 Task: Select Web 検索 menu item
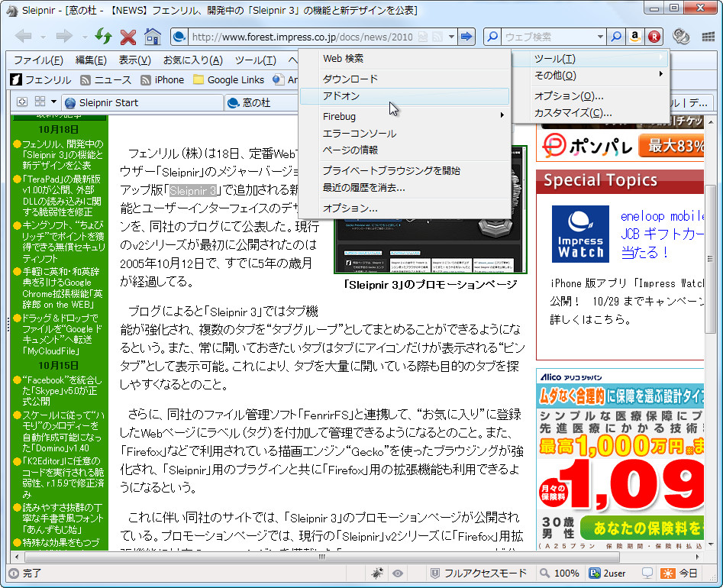pos(405,59)
